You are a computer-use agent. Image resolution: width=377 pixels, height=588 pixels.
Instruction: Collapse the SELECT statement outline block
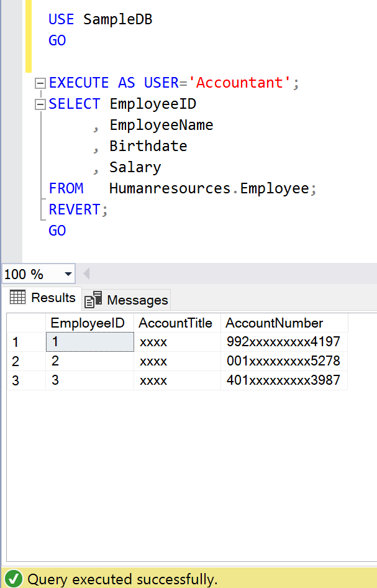click(40, 104)
